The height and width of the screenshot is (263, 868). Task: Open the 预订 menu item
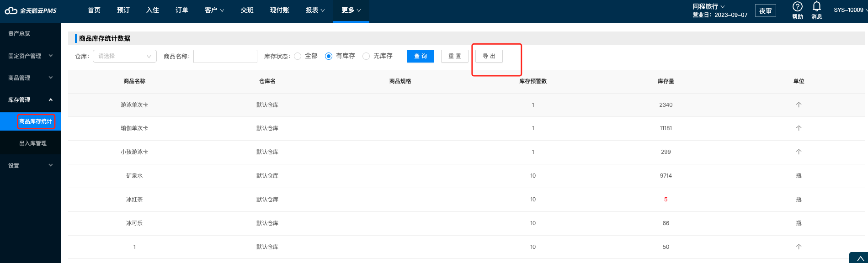tap(123, 10)
